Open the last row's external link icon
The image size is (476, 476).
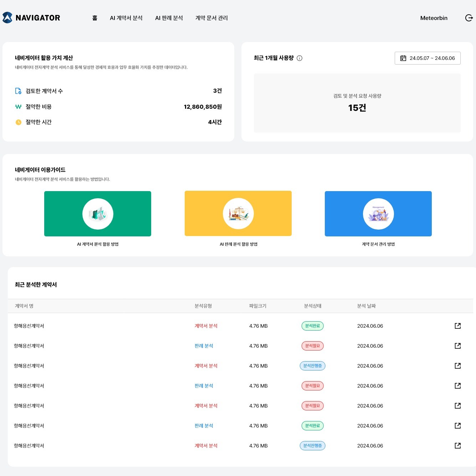tap(458, 446)
